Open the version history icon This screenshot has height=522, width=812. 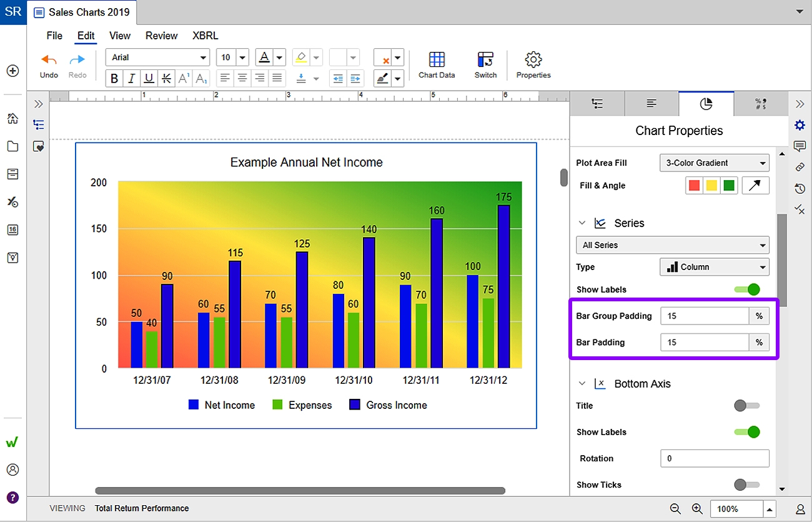coord(800,188)
